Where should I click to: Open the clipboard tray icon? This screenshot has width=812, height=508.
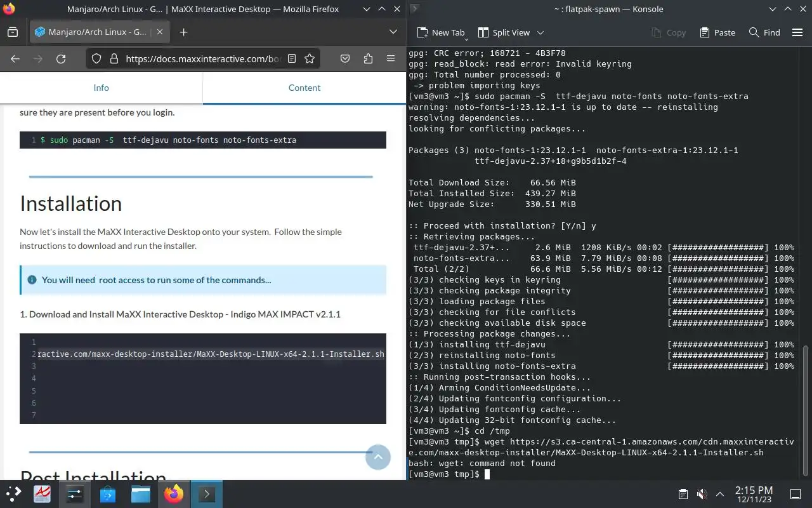(x=683, y=494)
